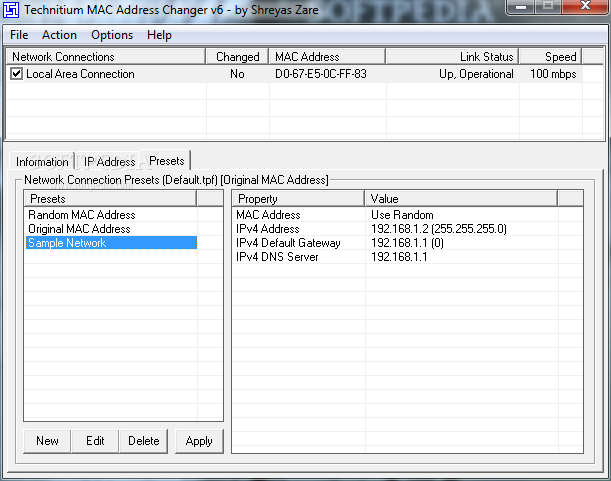
Task: Uncheck the Local Area Connection checkbox
Action: tap(16, 74)
